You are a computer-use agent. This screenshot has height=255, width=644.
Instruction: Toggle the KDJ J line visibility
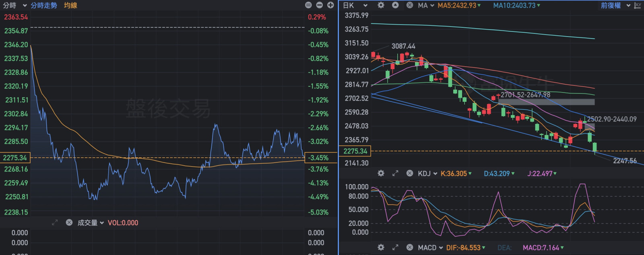coord(542,173)
